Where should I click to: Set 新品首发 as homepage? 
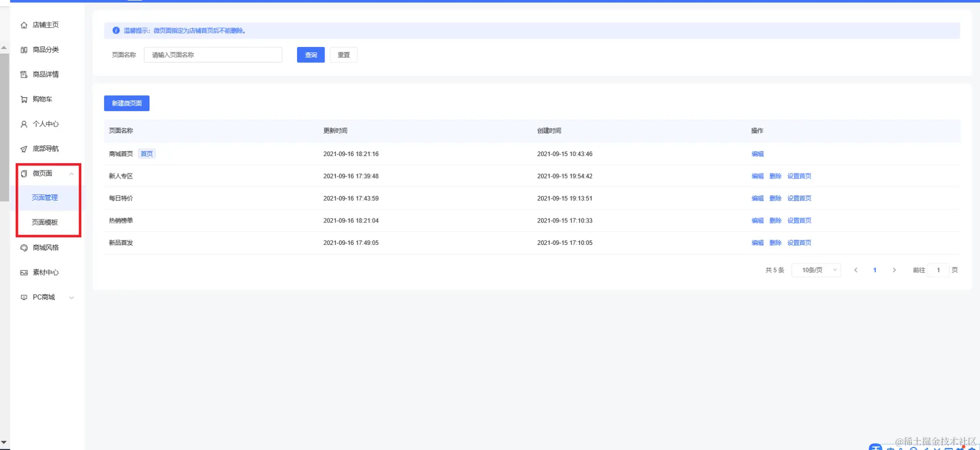(799, 243)
